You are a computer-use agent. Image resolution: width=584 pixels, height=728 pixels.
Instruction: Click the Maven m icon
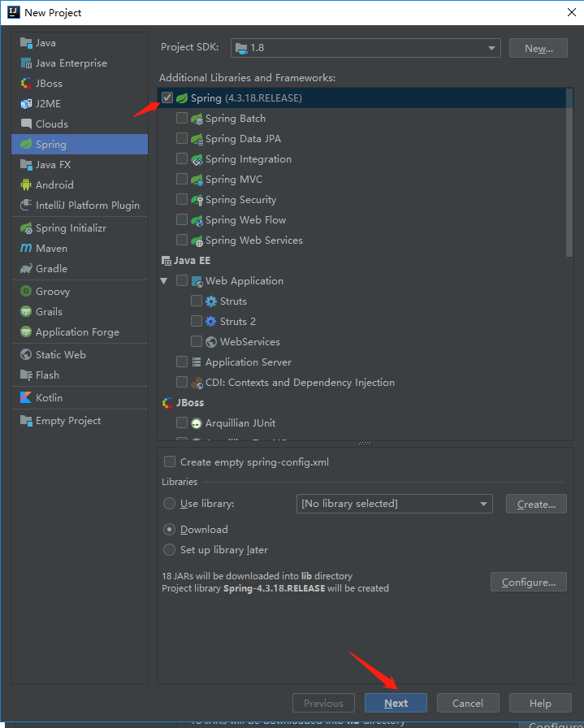[26, 249]
